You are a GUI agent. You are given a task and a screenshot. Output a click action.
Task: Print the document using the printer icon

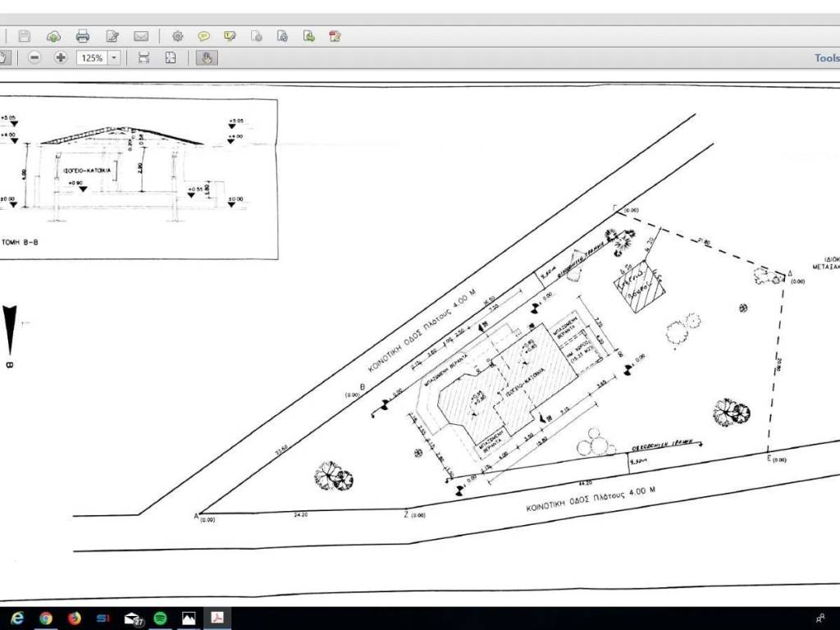point(82,36)
